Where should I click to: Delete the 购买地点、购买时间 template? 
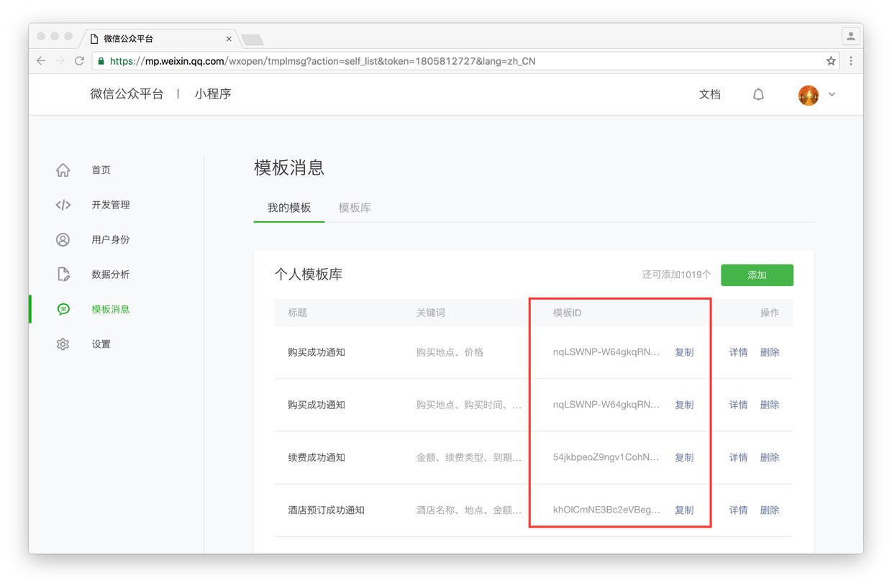click(x=770, y=405)
